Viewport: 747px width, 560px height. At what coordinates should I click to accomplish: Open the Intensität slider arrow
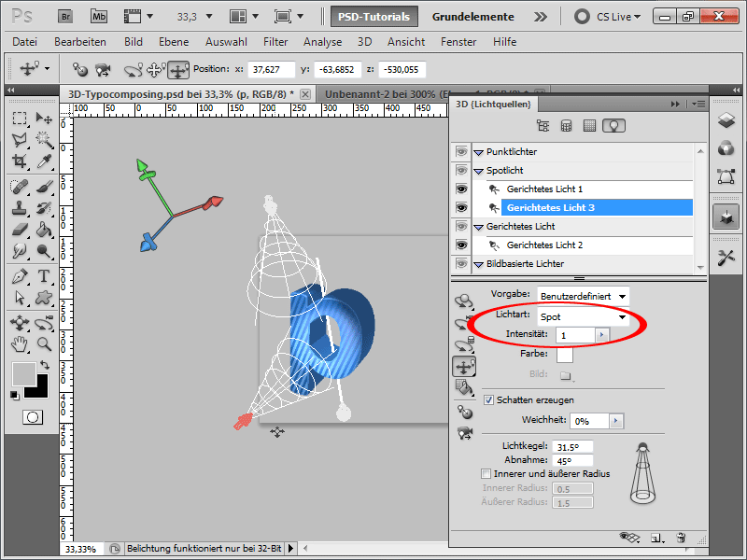[601, 335]
